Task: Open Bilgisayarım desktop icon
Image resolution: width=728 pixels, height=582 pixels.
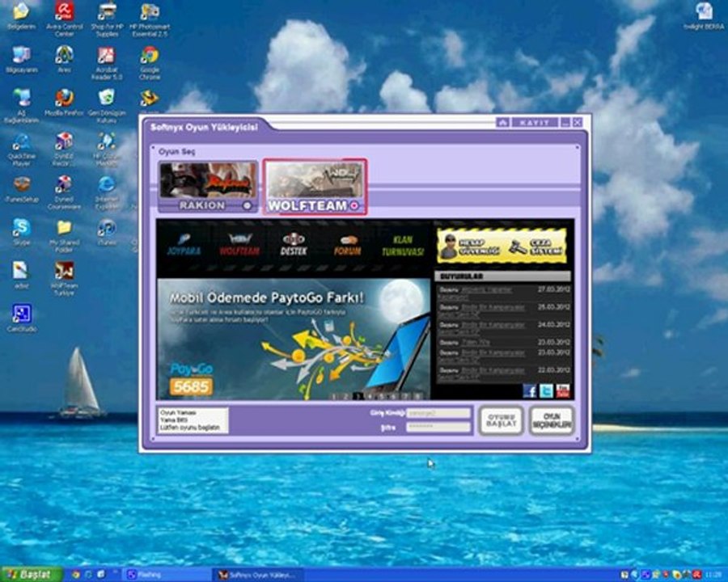Action: pyautogui.click(x=21, y=60)
